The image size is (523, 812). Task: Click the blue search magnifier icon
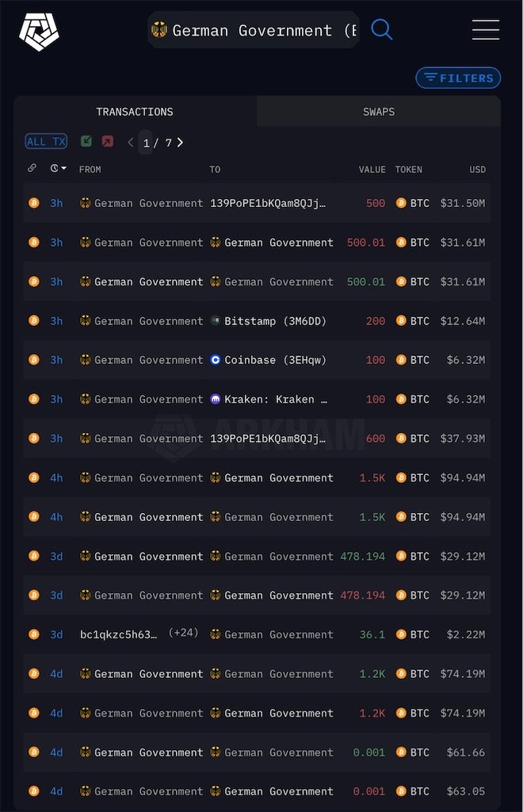coord(382,29)
